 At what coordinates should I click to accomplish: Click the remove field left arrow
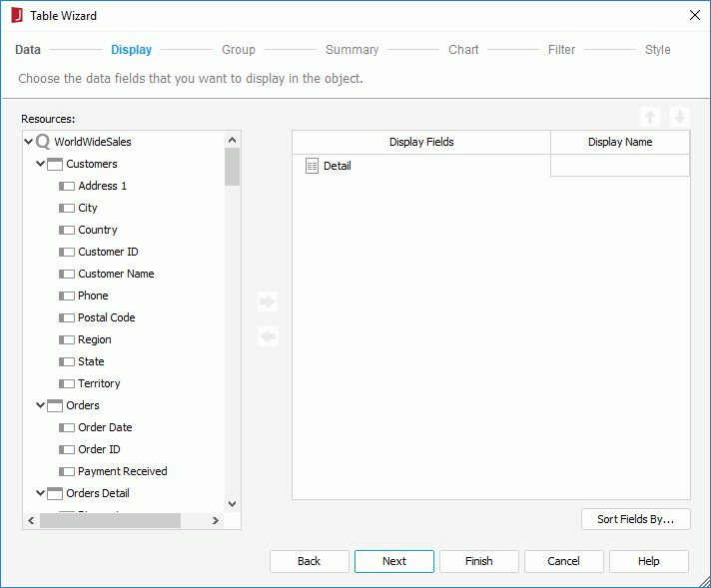(x=268, y=336)
